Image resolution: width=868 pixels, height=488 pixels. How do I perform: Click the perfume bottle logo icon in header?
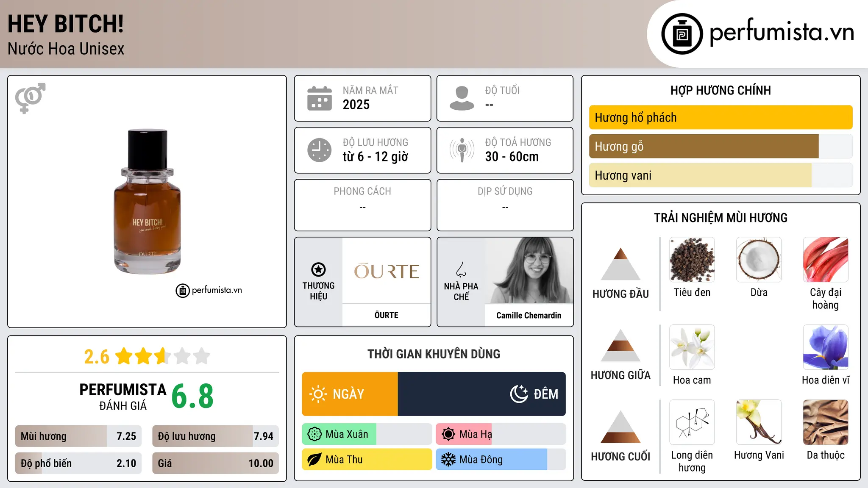tap(682, 34)
